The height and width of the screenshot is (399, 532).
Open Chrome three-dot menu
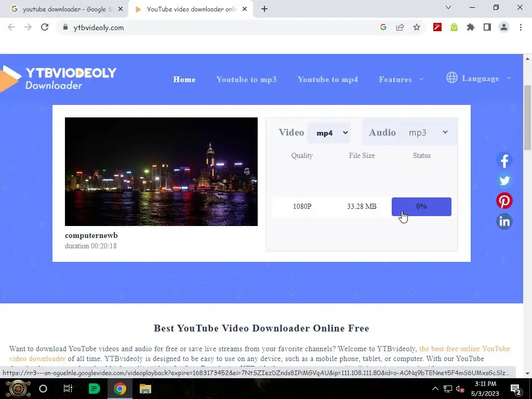521,28
